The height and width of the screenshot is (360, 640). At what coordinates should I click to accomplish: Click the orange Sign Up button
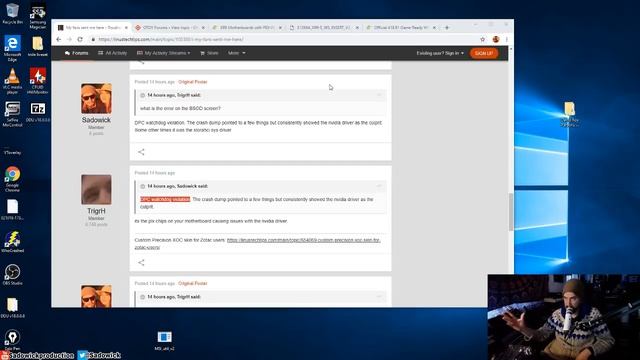coord(484,53)
